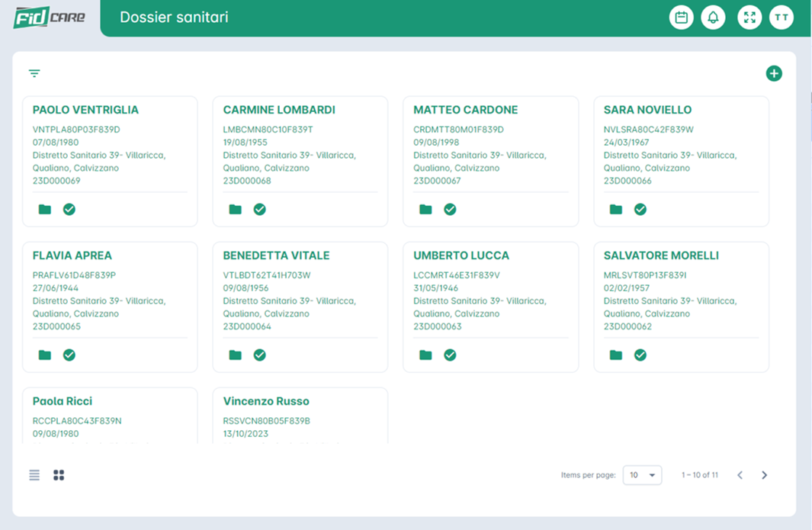Open folder icon for Umberto Lucca

[x=425, y=355]
